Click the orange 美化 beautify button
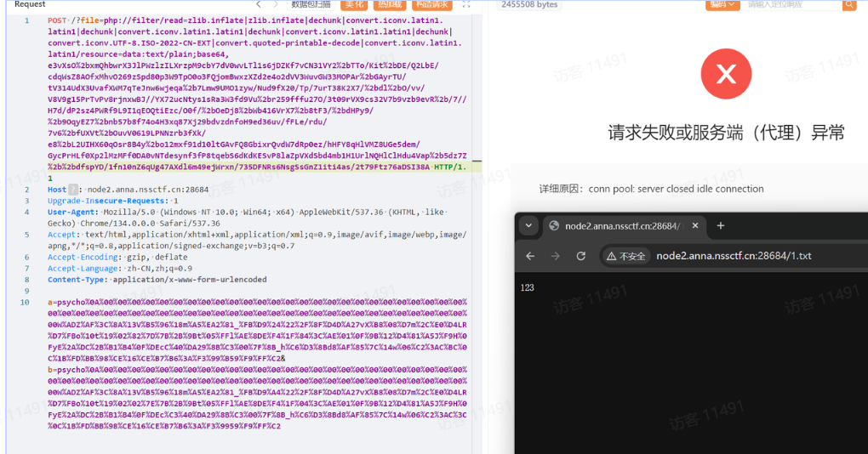The width and height of the screenshot is (868, 454). 354,4
